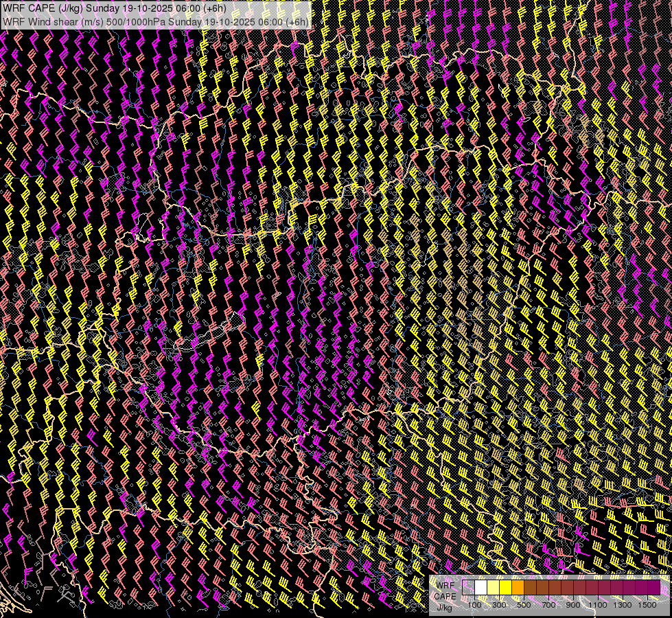Select the pale yellow CAPE legend swatch

[x=493, y=588]
